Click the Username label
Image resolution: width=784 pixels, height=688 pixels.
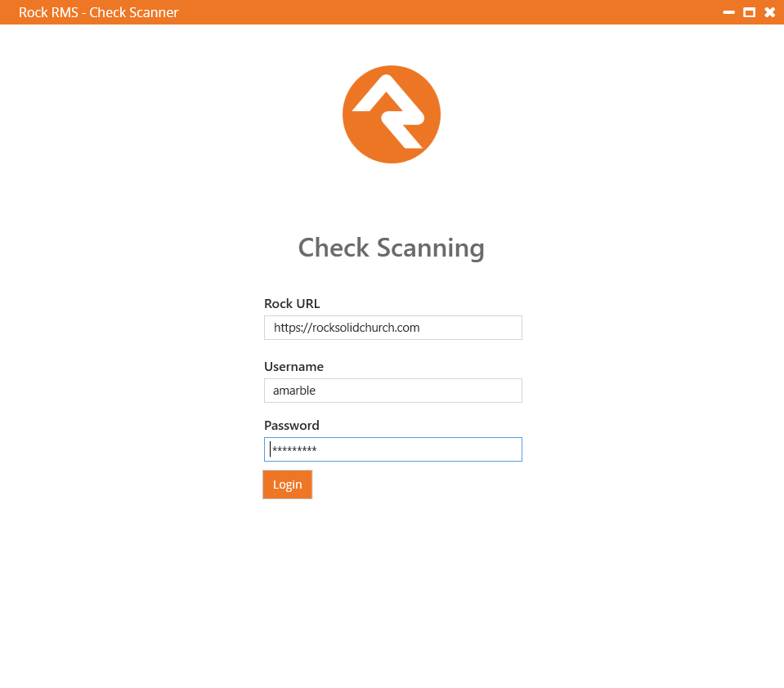coord(294,367)
